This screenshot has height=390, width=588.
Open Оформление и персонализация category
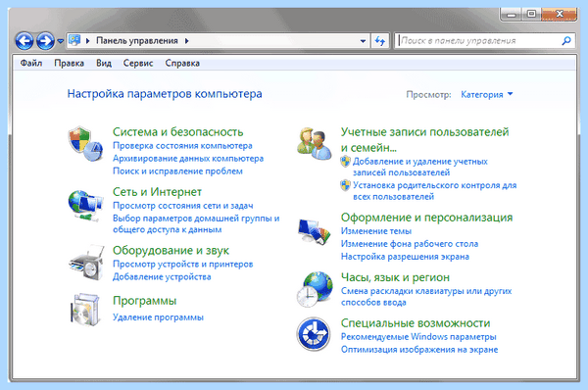point(426,218)
